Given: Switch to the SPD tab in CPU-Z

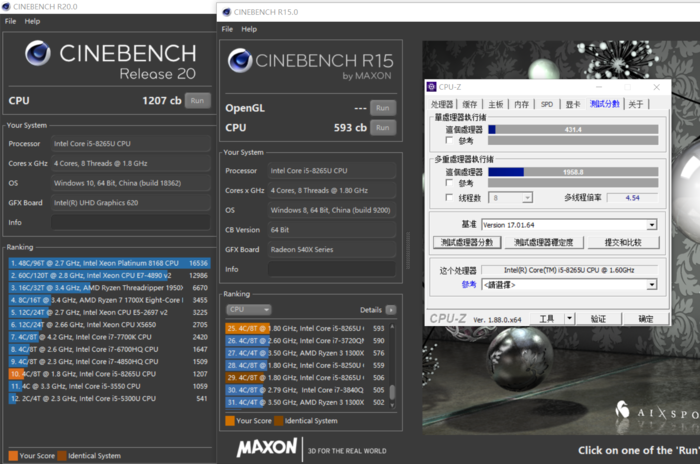Looking at the screenshot, I should click(547, 104).
